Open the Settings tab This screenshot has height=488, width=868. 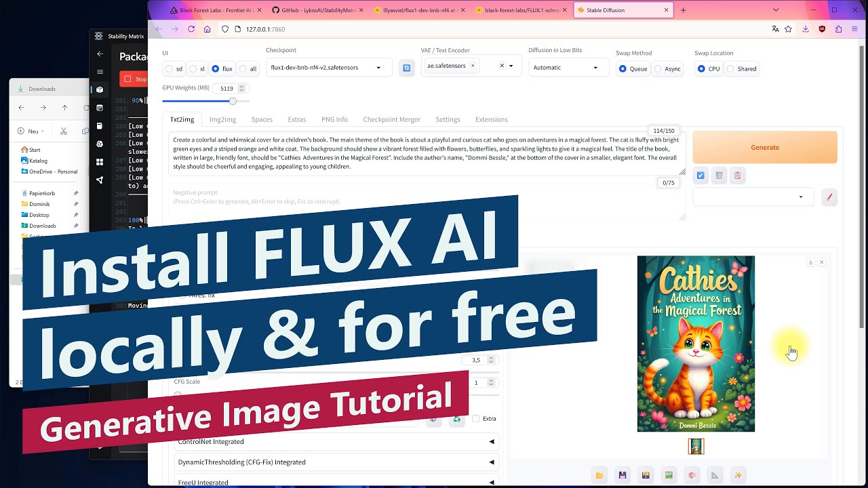(x=448, y=119)
